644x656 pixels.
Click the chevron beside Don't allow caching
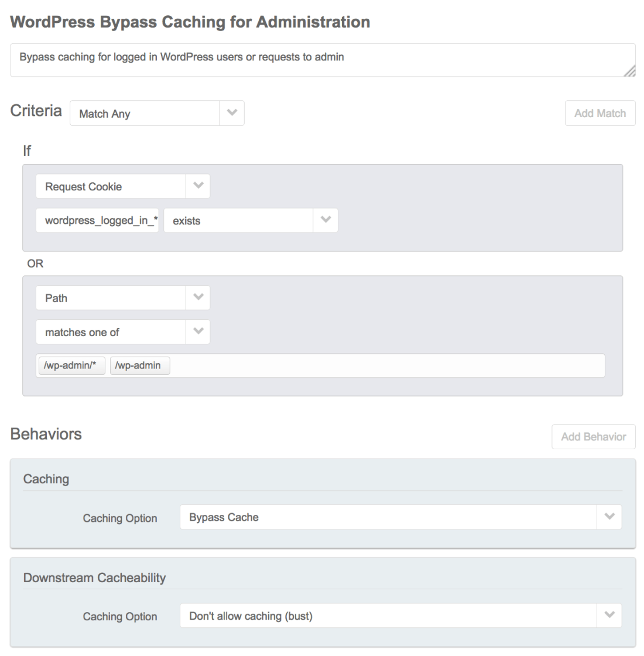tap(609, 616)
